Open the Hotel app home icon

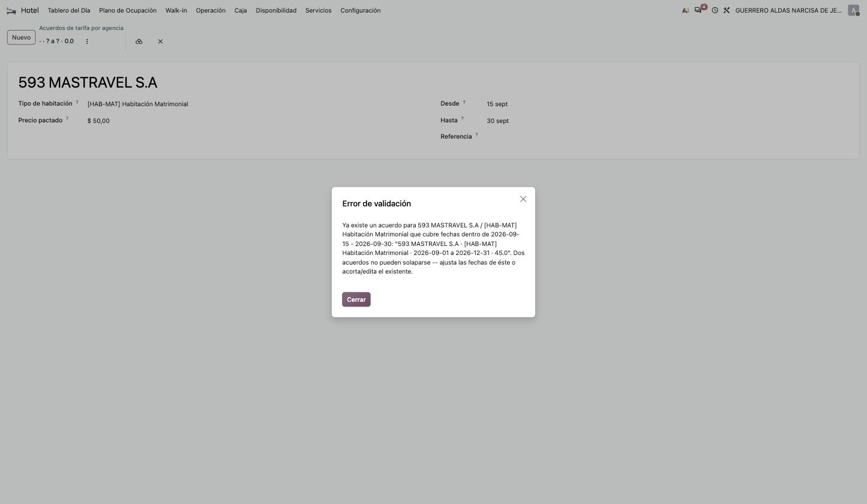click(x=11, y=10)
